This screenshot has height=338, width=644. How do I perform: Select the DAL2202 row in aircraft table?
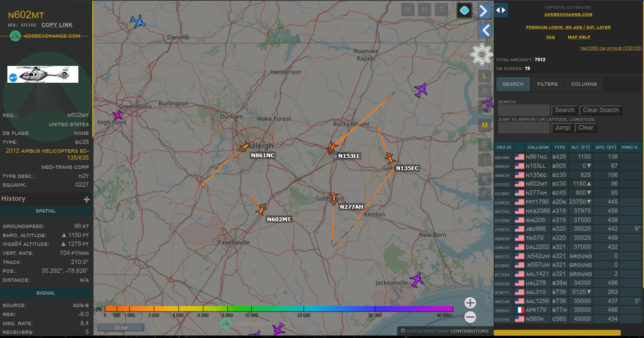click(568, 247)
